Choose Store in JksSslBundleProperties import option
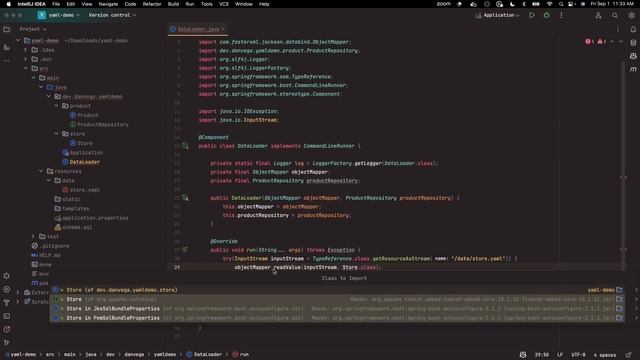The image size is (640, 360). [337, 309]
